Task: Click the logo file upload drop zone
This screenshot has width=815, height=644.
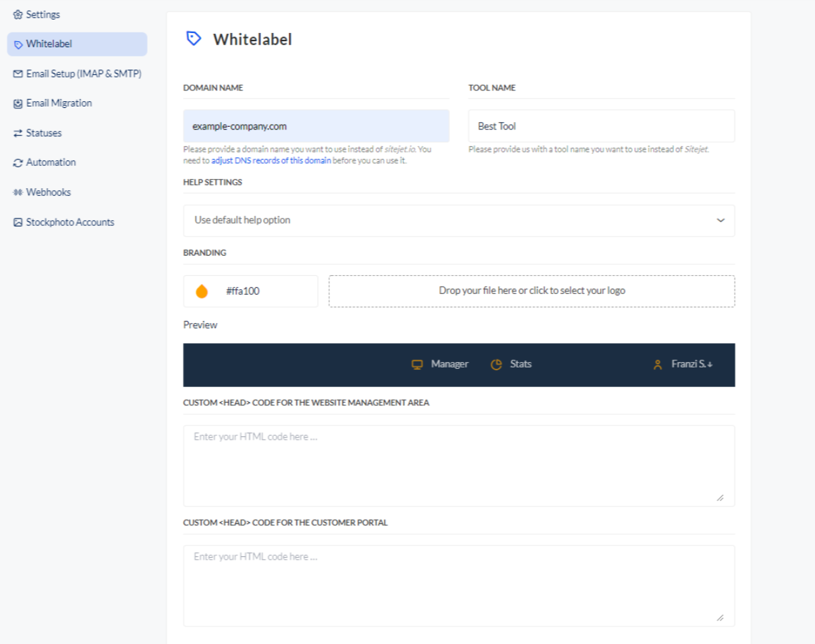Action: tap(532, 291)
